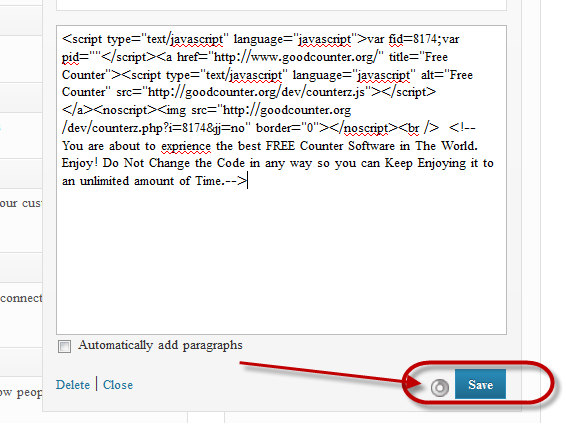The height and width of the screenshot is (423, 565).
Task: Click the blue Save button
Action: [x=480, y=384]
